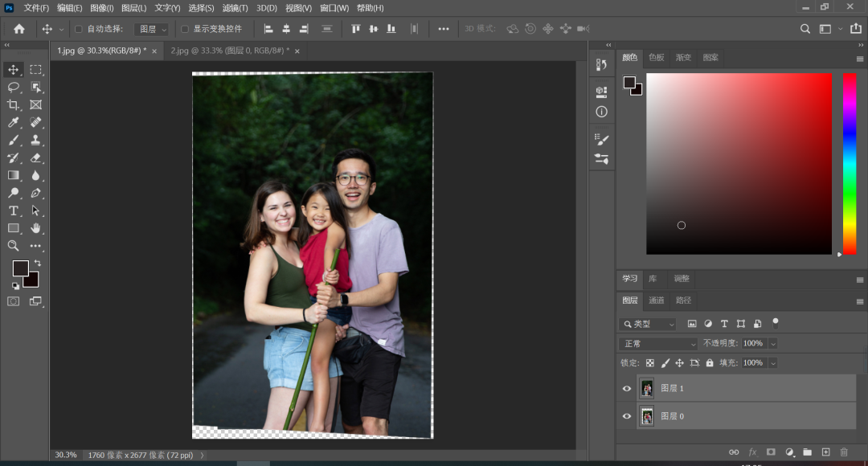868x466 pixels.
Task: Select the Frame tool
Action: coord(36,104)
